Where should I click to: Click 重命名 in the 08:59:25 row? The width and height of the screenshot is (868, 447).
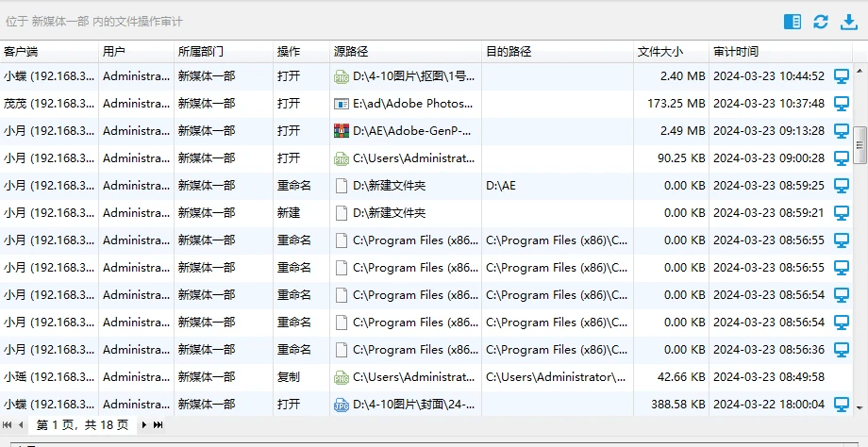(294, 186)
